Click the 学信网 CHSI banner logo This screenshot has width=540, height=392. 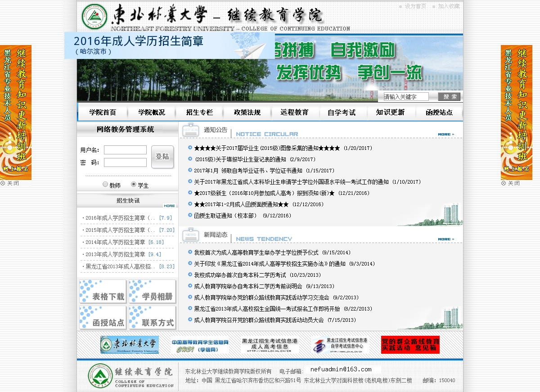(x=200, y=345)
